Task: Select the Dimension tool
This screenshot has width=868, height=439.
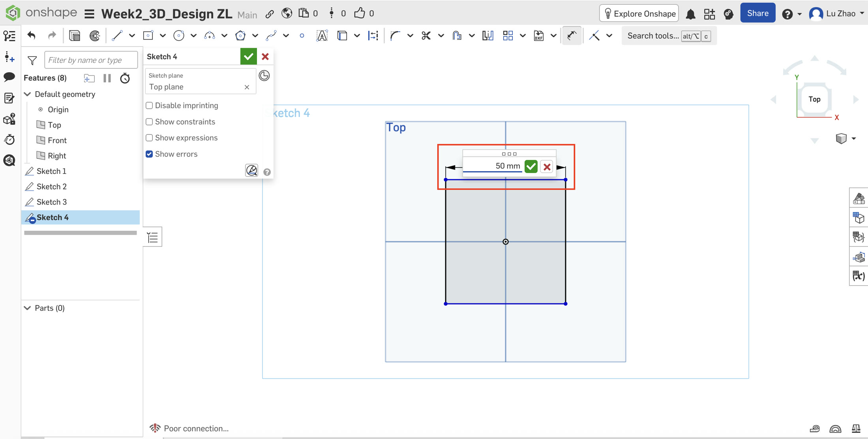Action: pyautogui.click(x=572, y=35)
